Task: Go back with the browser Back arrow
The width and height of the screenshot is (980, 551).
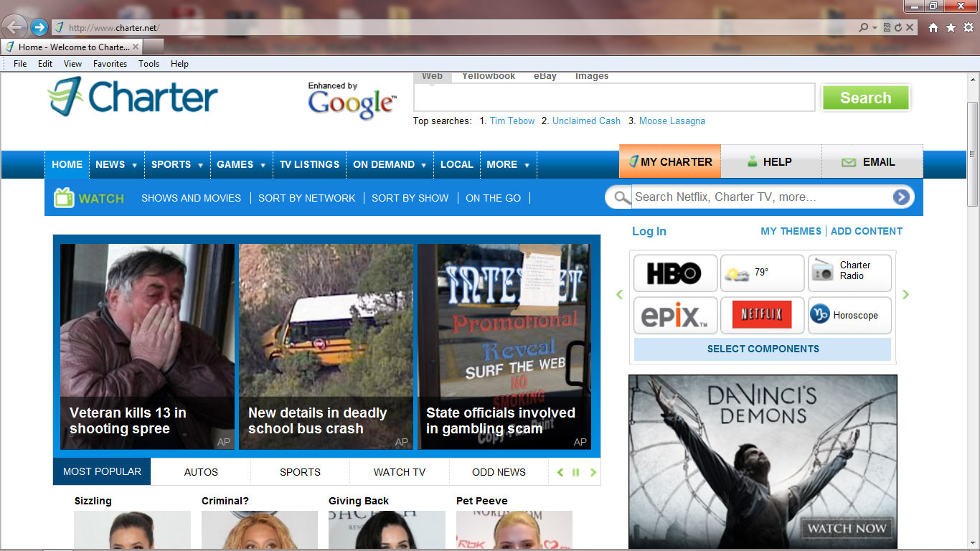Action: tap(14, 27)
